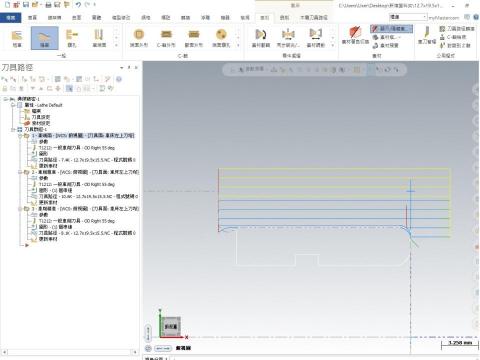
Task: Open the 刀具路徑 panel options dropdown arrow
Action: tap(122, 67)
